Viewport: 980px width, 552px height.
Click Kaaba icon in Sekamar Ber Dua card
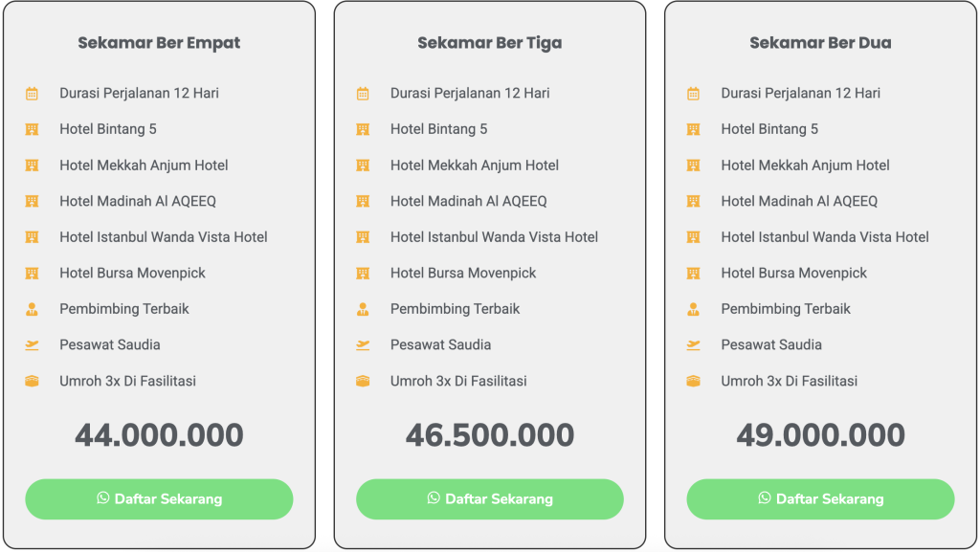[x=693, y=381]
